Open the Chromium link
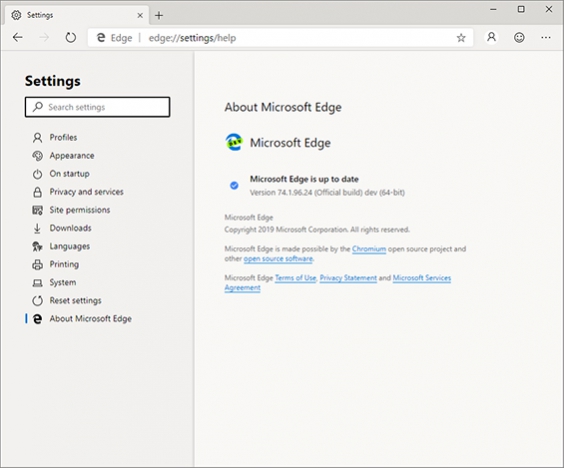 369,249
